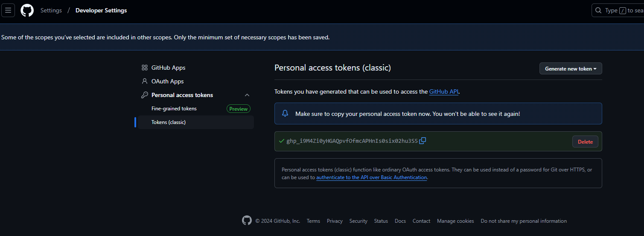The height and width of the screenshot is (236, 644).
Task: Go to Settings breadcrumb
Action: pos(51,10)
